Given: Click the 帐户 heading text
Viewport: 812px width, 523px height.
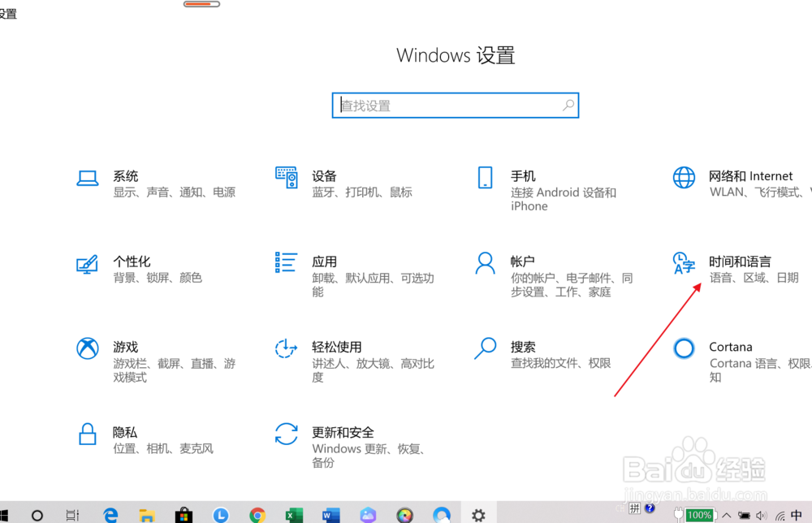Looking at the screenshot, I should coord(522,261).
